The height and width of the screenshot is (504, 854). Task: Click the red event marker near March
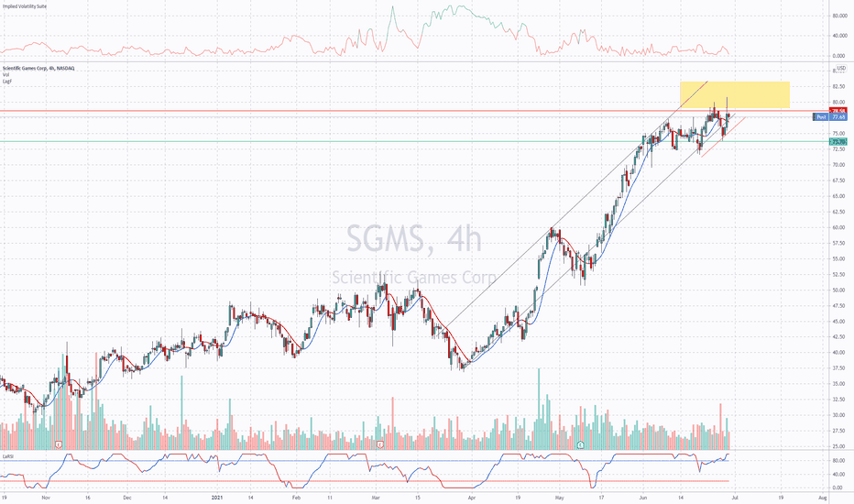tap(380, 444)
